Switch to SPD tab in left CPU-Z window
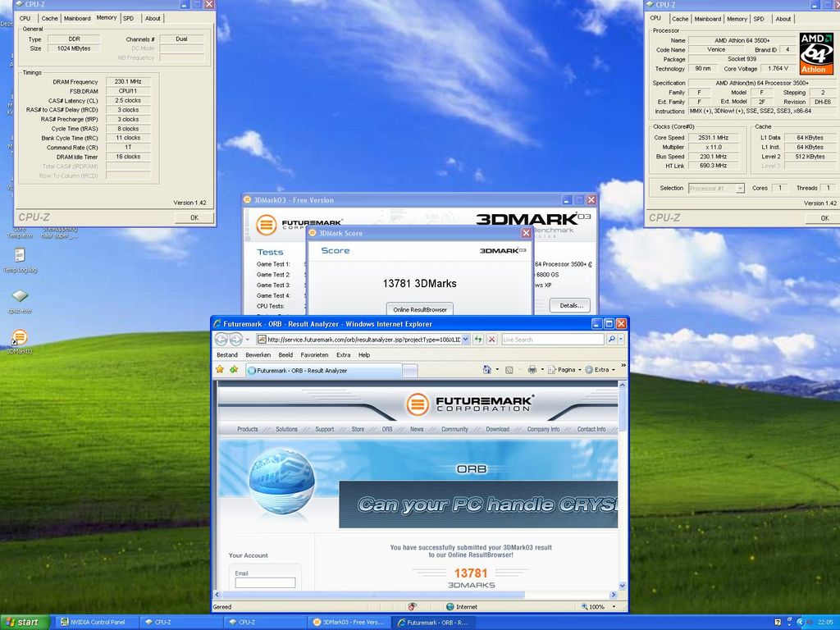Screen dimensions: 840x630 [x=129, y=18]
